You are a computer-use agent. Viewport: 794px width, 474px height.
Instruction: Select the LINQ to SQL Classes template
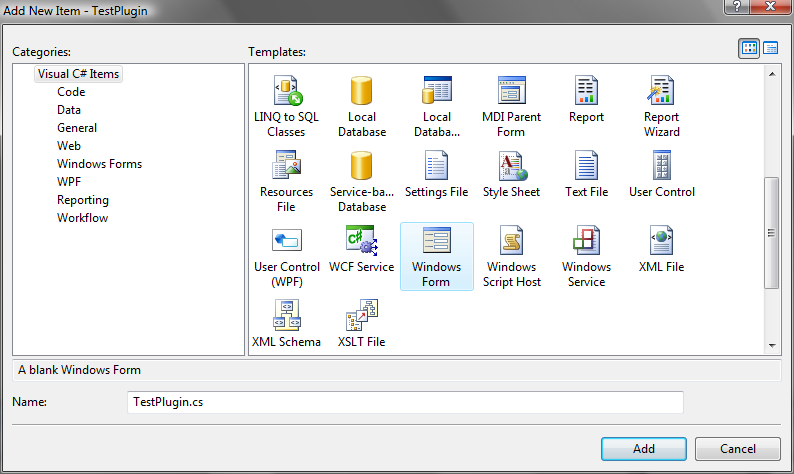tap(286, 107)
